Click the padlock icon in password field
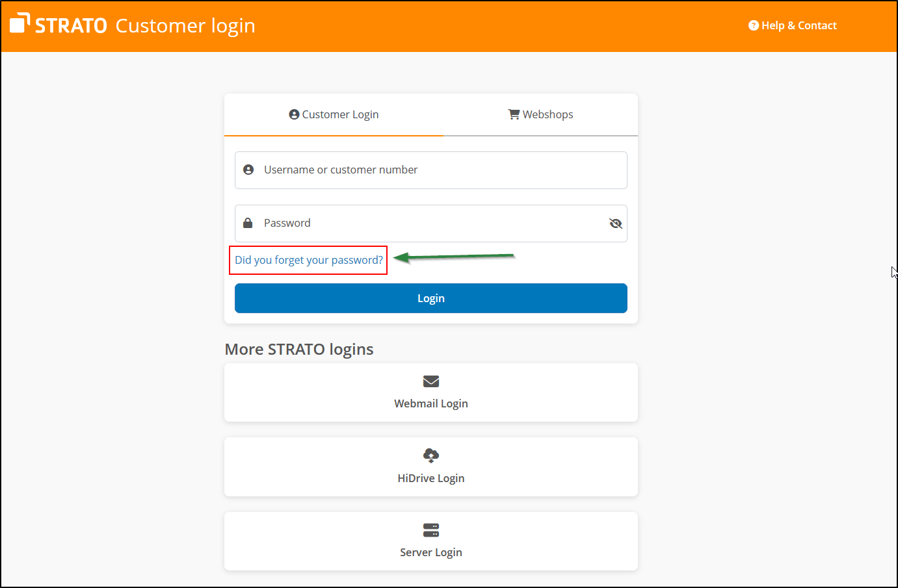The image size is (898, 588). pos(248,223)
